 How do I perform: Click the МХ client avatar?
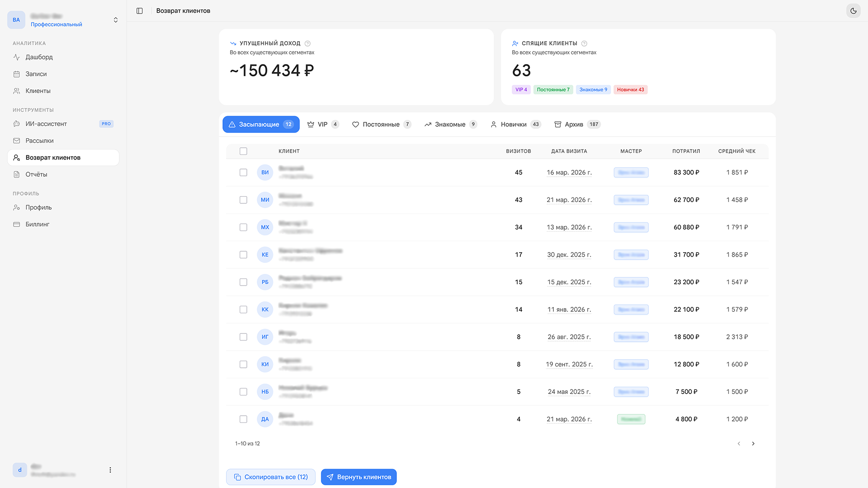click(x=265, y=227)
